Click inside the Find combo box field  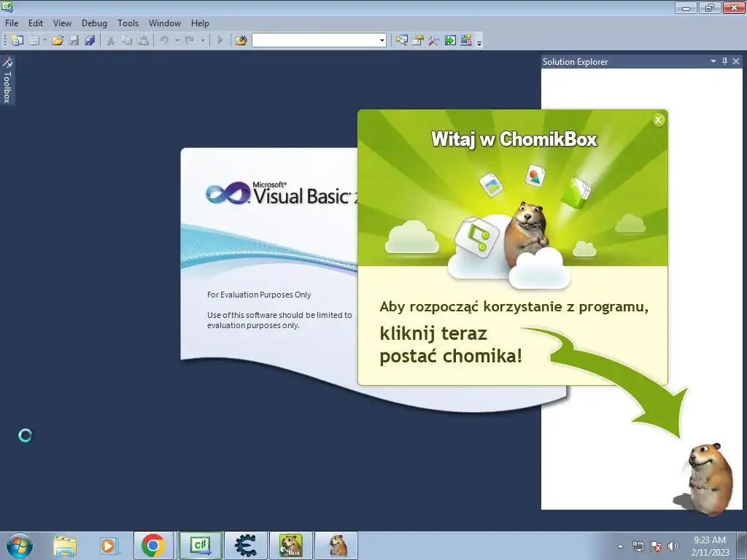(315, 41)
